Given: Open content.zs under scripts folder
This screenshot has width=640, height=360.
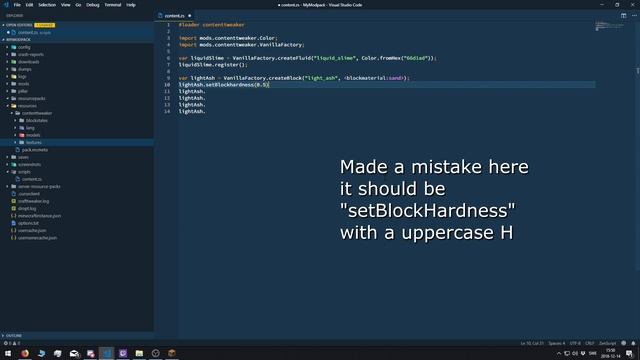Looking at the screenshot, I should pyautogui.click(x=31, y=179).
